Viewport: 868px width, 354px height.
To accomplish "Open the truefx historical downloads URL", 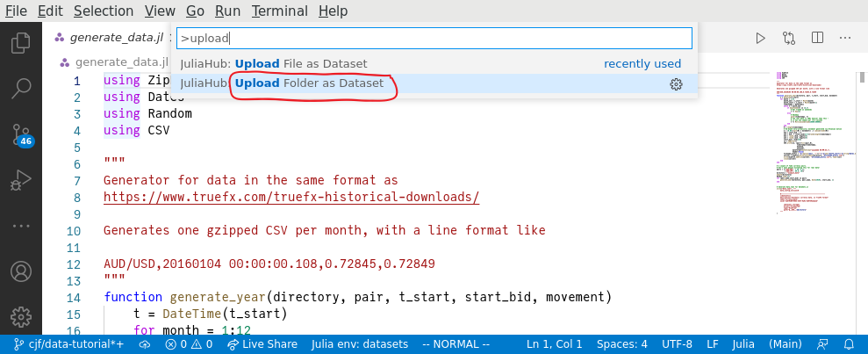I will pyautogui.click(x=291, y=198).
